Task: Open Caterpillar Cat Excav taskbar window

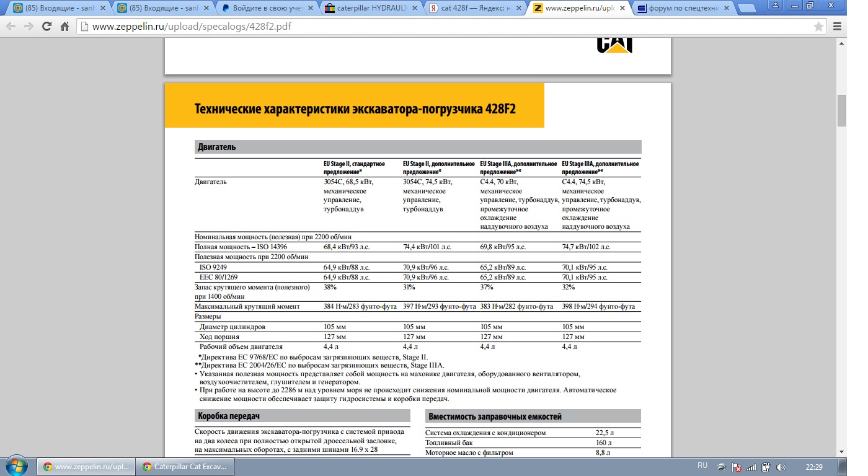Action: [185, 466]
